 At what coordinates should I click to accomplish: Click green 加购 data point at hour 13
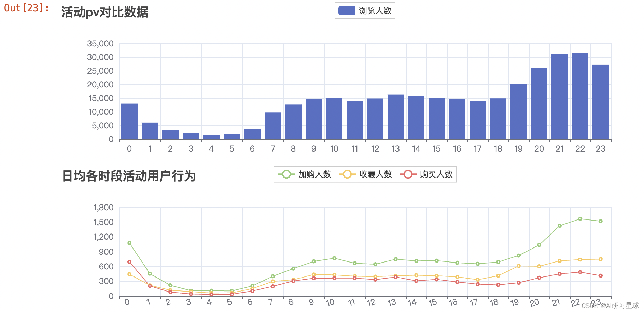[x=396, y=259]
